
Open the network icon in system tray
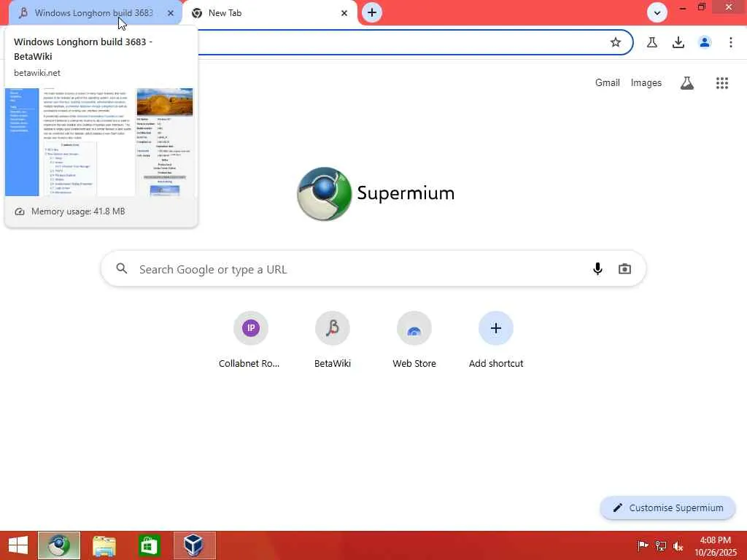(660, 545)
